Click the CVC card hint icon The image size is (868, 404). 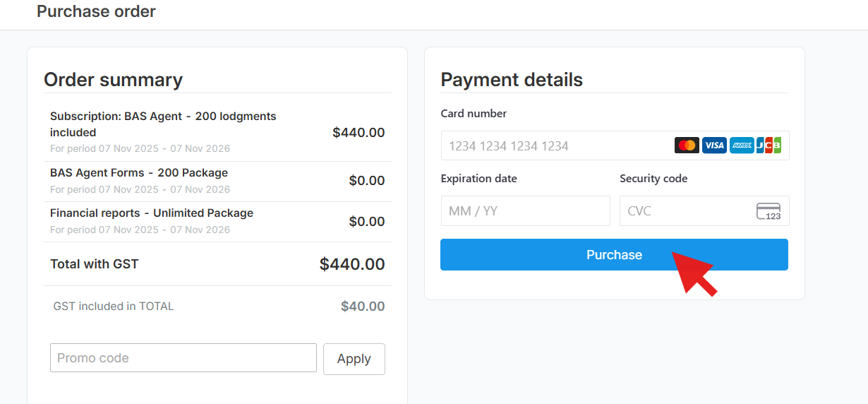click(x=768, y=211)
